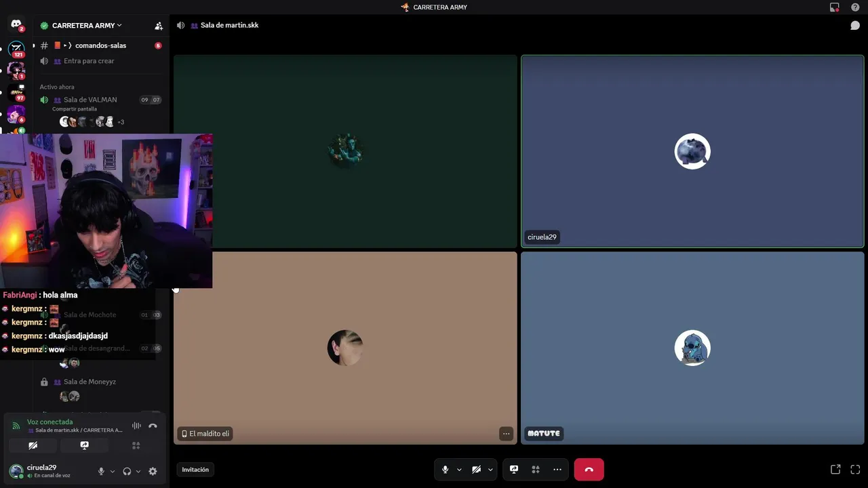This screenshot has height=488, width=868.
Task: Open voice connection status signal icon
Action: pos(16,426)
